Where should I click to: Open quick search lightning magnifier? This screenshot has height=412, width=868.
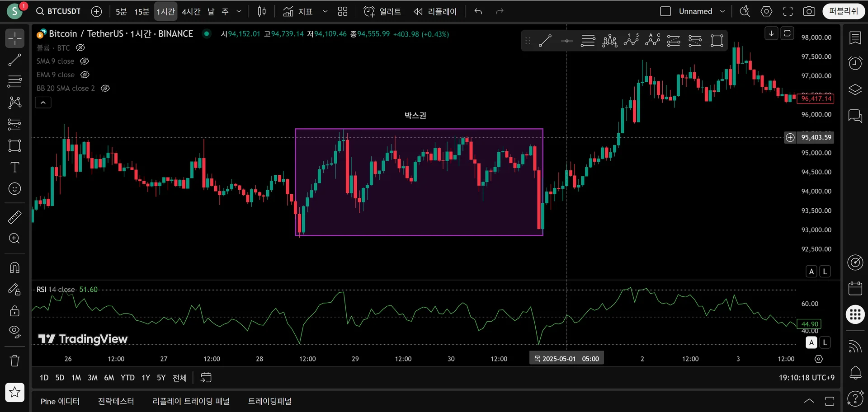point(745,11)
